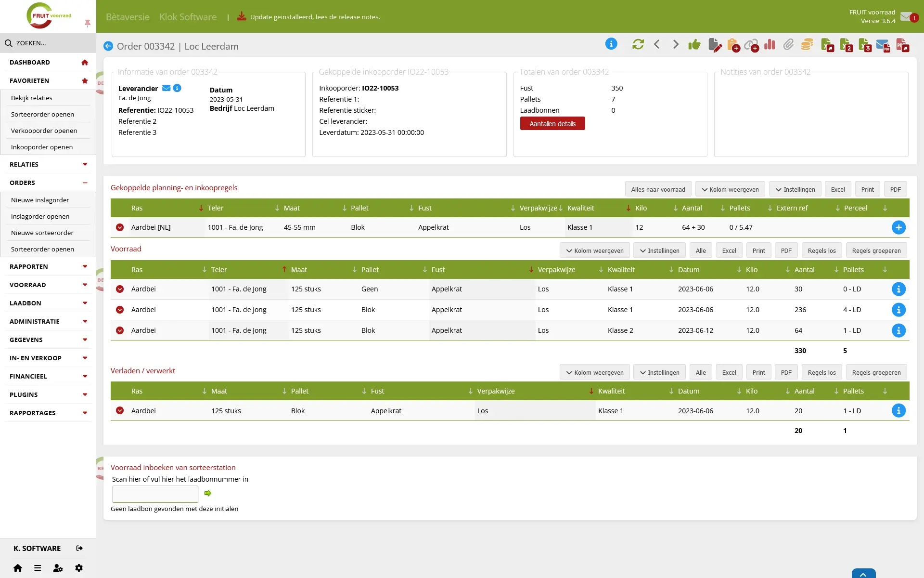The image size is (924, 578).
Task: Toggle red circle on the Verladen Aardbei row
Action: [120, 410]
